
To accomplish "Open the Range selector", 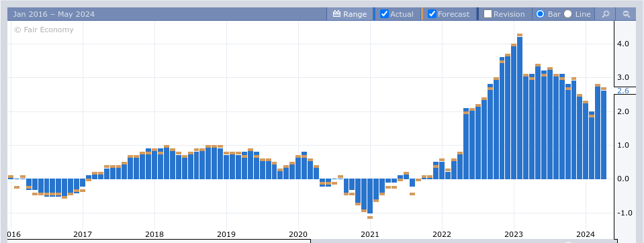I will coord(349,14).
